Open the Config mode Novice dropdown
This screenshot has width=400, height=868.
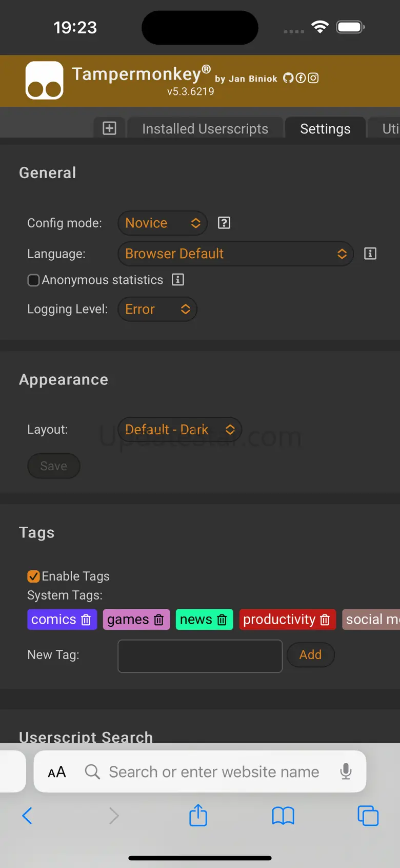pos(162,223)
